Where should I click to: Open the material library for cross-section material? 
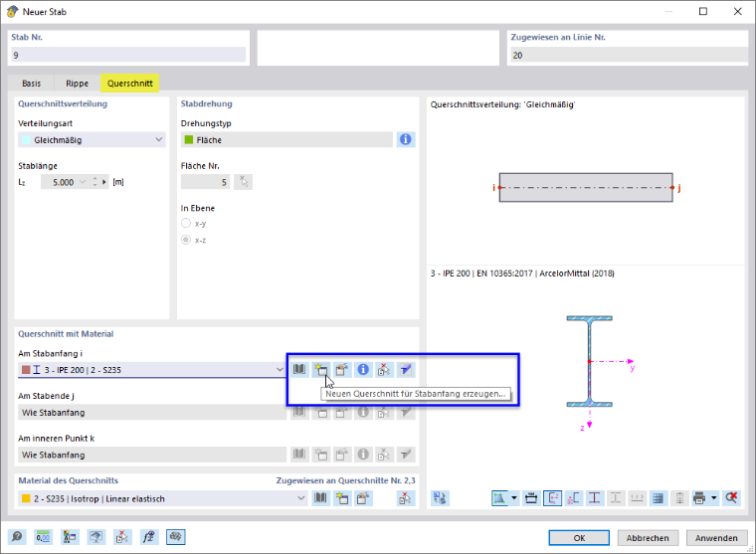click(x=320, y=498)
